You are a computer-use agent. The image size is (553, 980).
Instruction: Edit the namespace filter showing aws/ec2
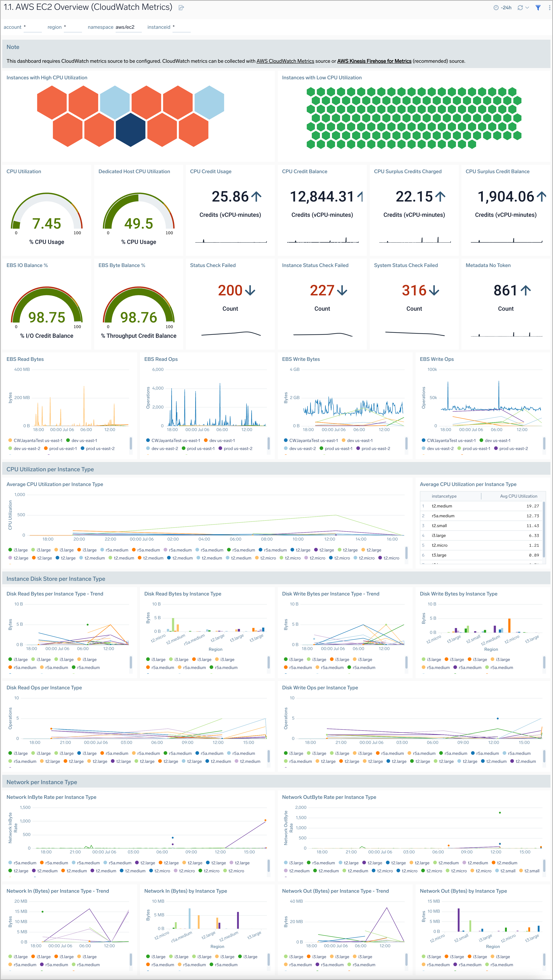[129, 27]
